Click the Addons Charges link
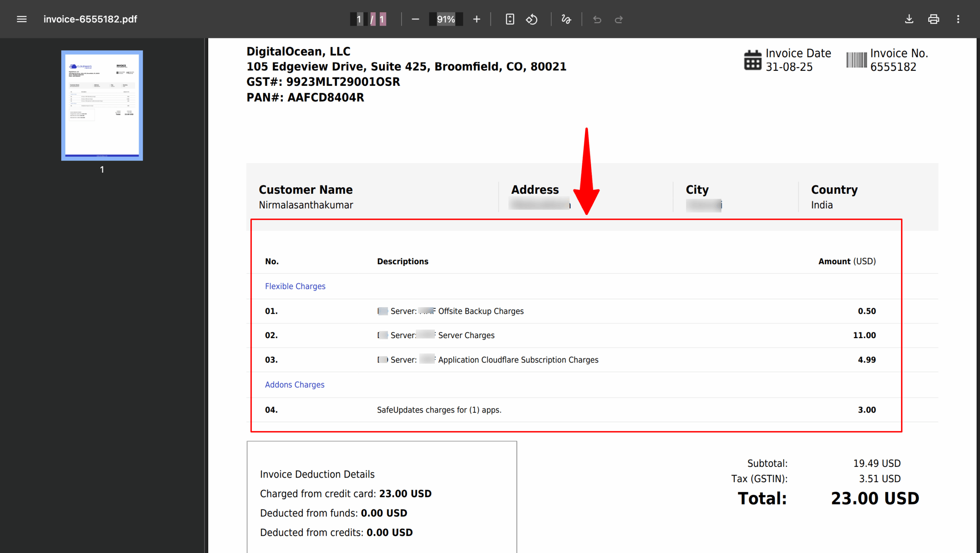 (x=295, y=384)
